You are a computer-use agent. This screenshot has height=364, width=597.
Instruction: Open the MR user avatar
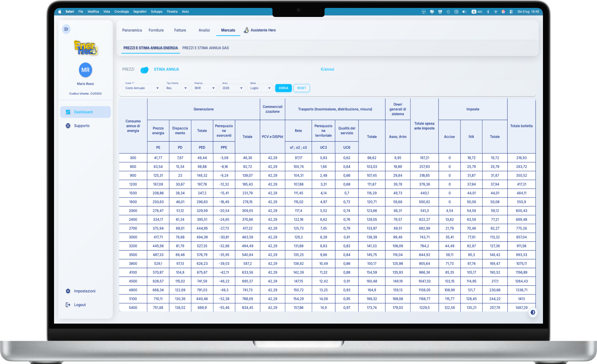pyautogui.click(x=85, y=70)
